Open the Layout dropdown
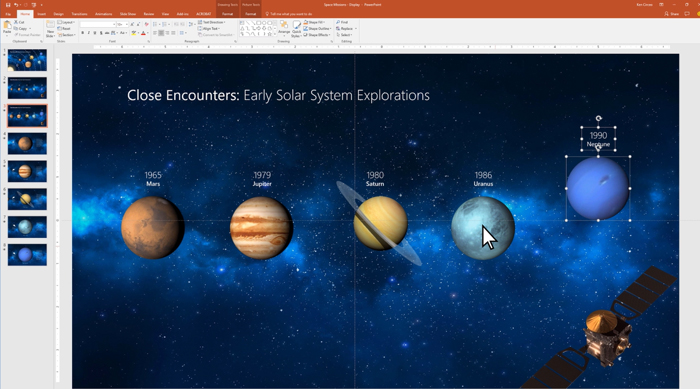 pos(66,22)
